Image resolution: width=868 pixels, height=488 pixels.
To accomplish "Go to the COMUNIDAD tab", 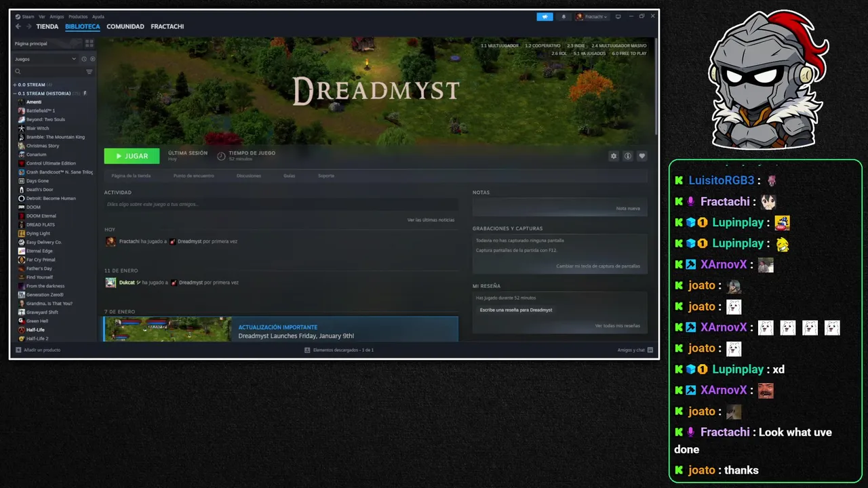I will point(125,26).
